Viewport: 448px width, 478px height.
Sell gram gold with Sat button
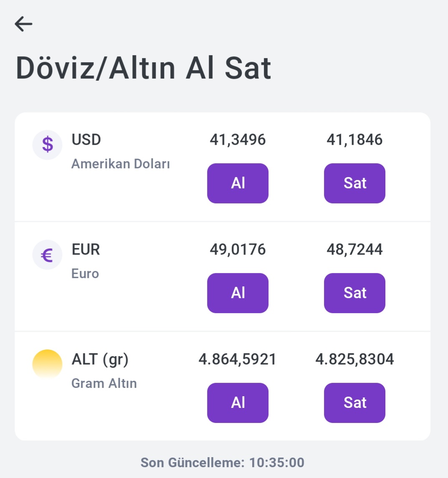pos(354,402)
